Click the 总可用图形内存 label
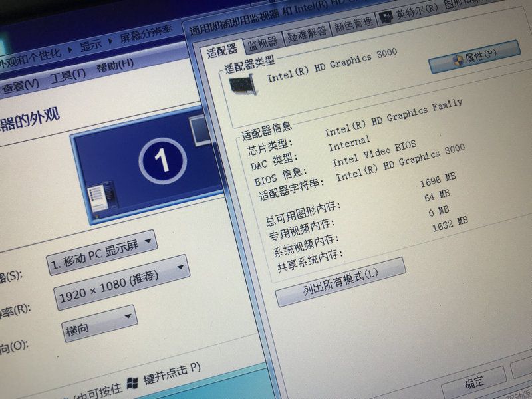Viewport: 532px width, 399px height. (x=303, y=214)
